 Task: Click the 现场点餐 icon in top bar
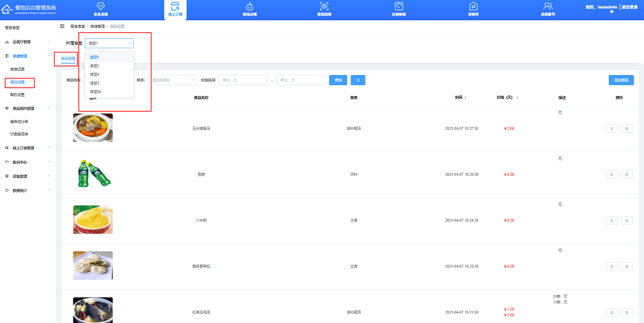coord(248,7)
